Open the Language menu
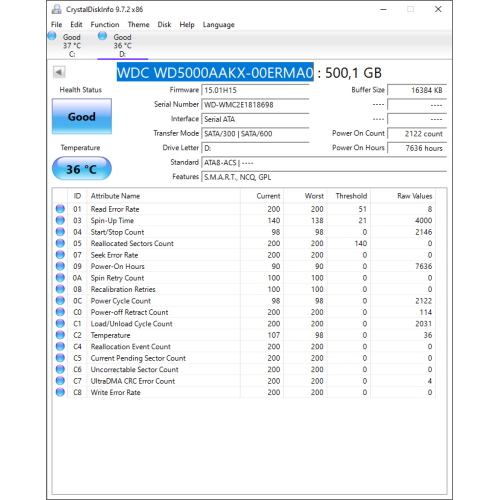 point(218,25)
